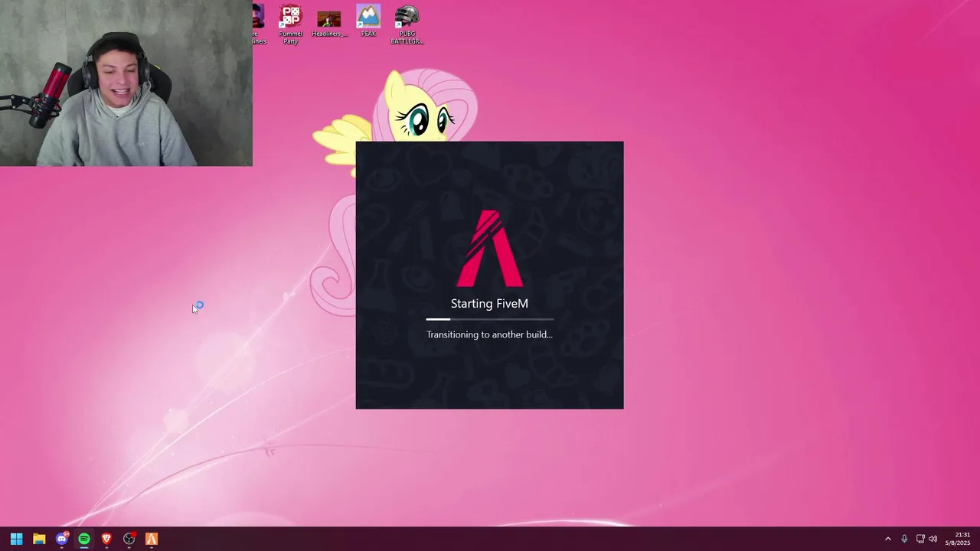
Task: Click the 'Transitioning to another build...' status text
Action: coord(489,334)
